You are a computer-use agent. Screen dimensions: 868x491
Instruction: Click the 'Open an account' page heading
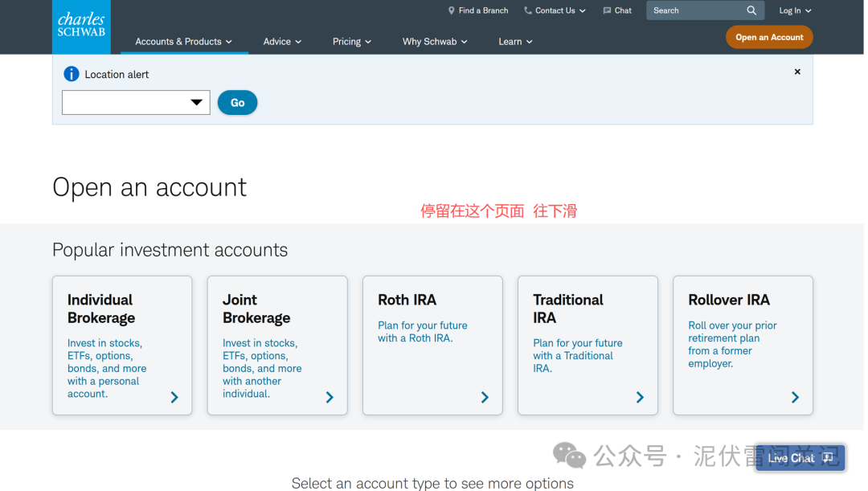(149, 187)
